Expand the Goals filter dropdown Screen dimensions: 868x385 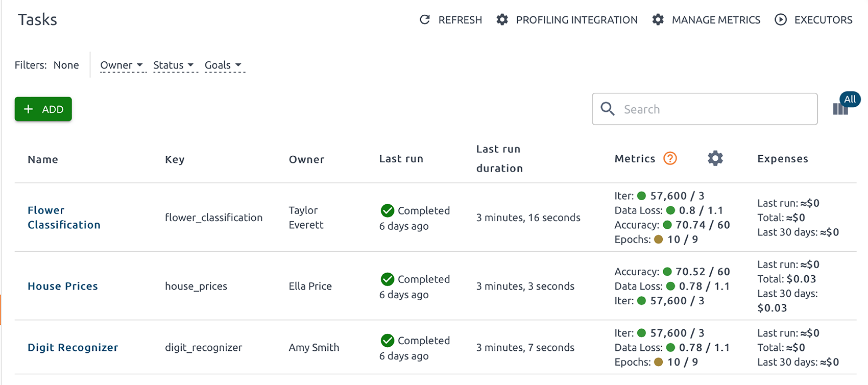pyautogui.click(x=223, y=65)
